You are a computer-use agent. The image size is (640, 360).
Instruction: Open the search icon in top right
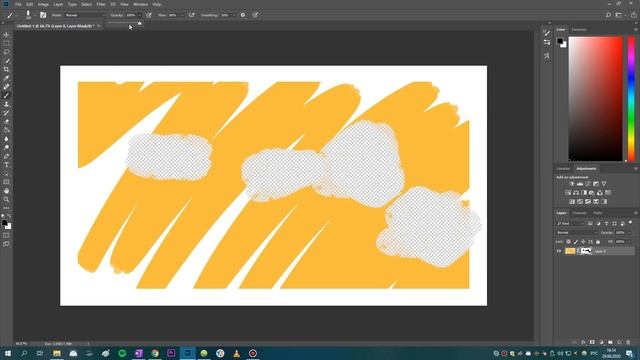pyautogui.click(x=608, y=15)
